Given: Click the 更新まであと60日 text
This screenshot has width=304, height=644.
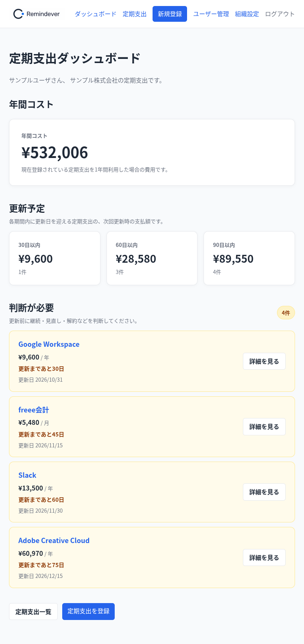Looking at the screenshot, I should point(41,500).
